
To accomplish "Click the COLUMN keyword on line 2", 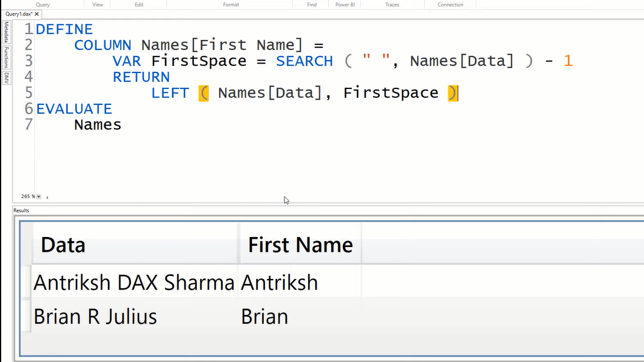I will click(x=103, y=45).
